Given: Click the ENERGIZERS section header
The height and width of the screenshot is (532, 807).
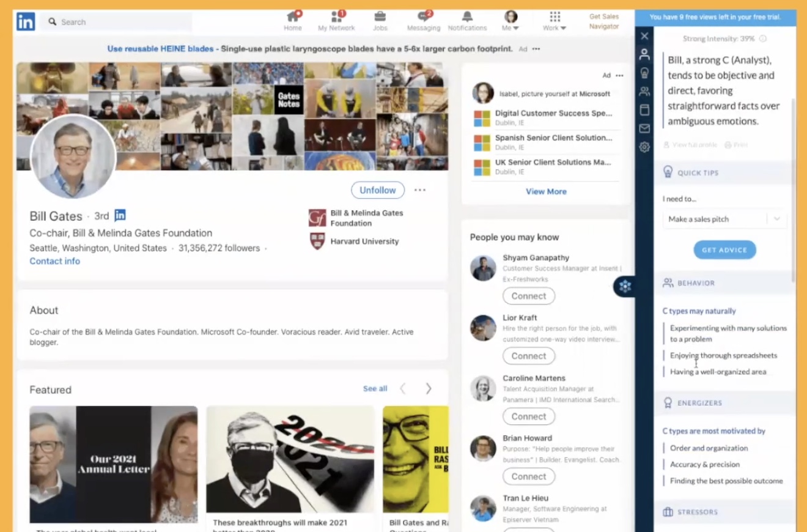Looking at the screenshot, I should click(724, 403).
